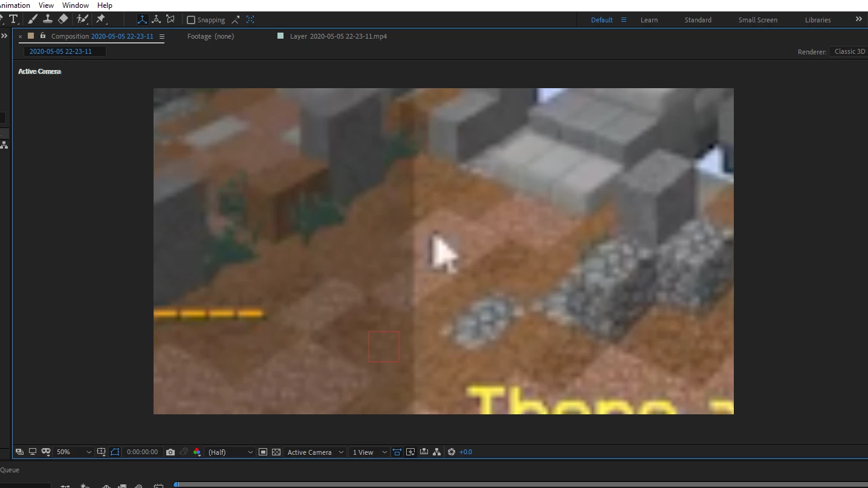Toggle the Snapping checkbox

[x=191, y=20]
